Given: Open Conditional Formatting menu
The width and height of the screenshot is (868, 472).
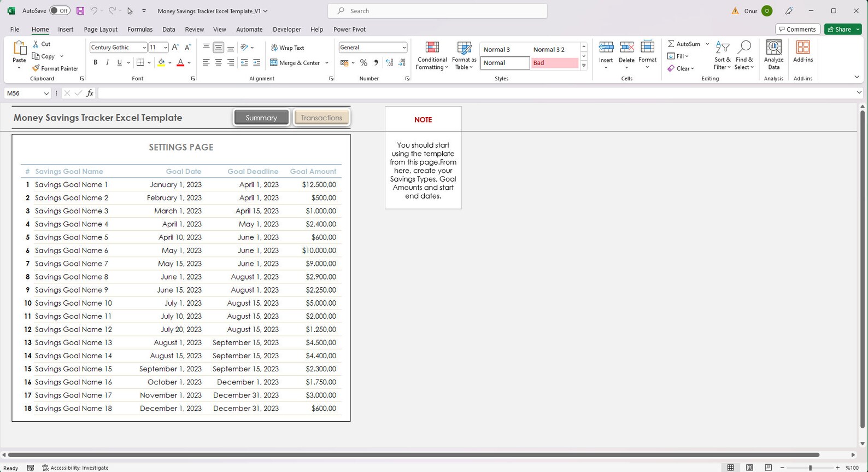Looking at the screenshot, I should click(432, 56).
